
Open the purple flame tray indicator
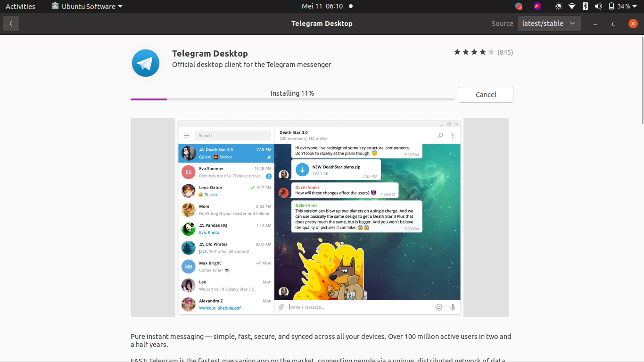click(537, 6)
